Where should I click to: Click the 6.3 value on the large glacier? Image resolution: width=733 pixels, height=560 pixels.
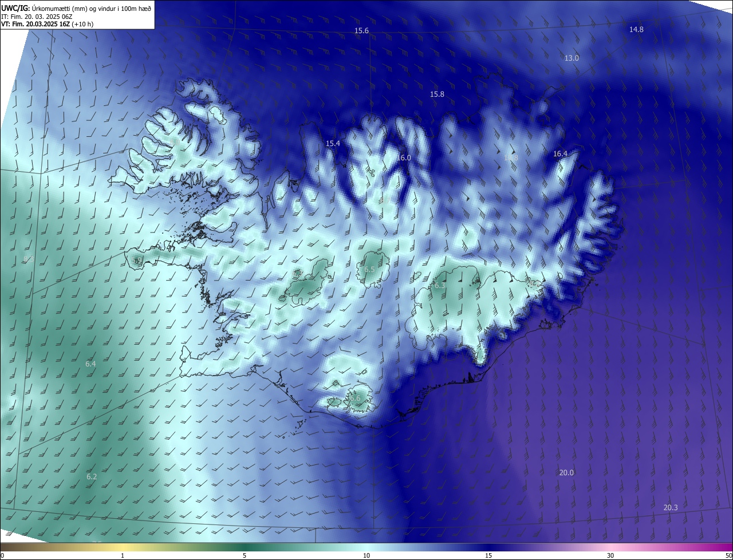(x=440, y=286)
